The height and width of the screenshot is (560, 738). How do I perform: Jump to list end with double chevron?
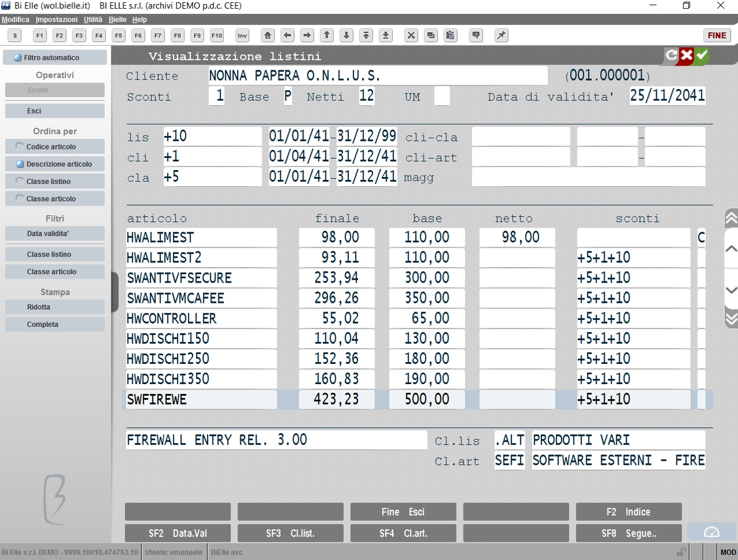(x=731, y=318)
